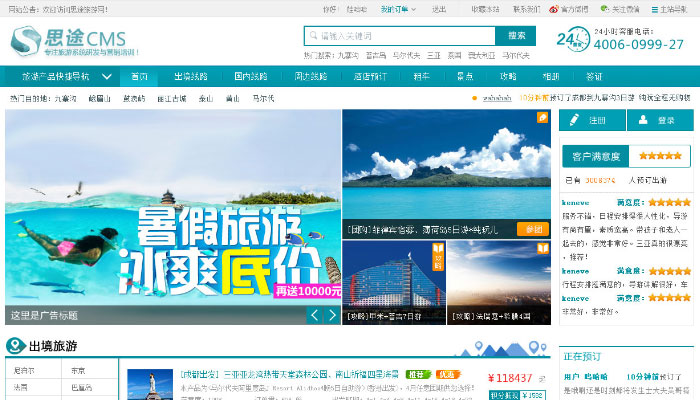Click the 24-hour service clock icon
The height and width of the screenshot is (400, 700).
(571, 40)
